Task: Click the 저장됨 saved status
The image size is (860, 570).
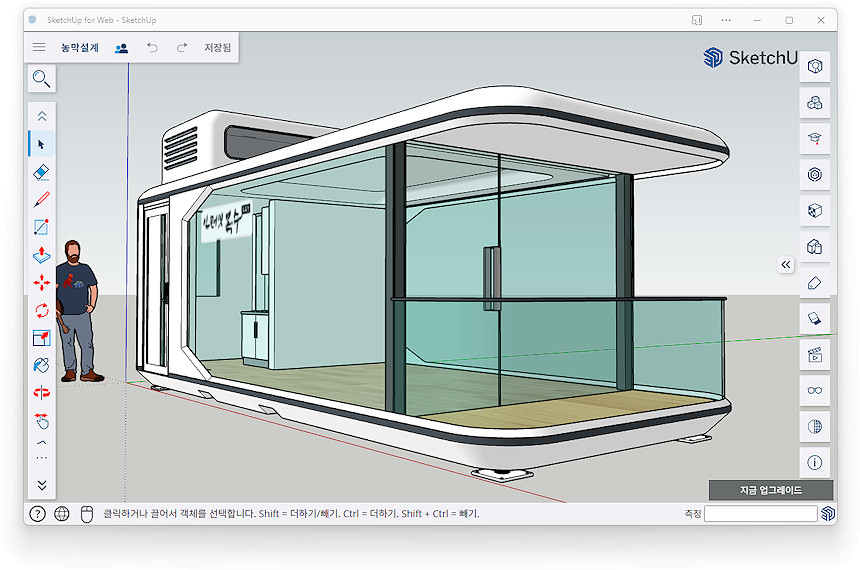Action: click(x=218, y=48)
